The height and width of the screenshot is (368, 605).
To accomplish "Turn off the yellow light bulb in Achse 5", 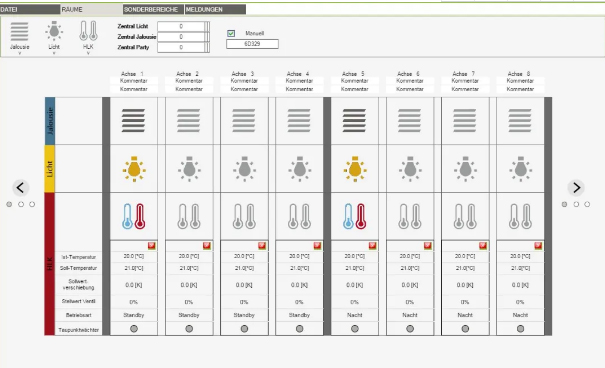I will point(355,169).
